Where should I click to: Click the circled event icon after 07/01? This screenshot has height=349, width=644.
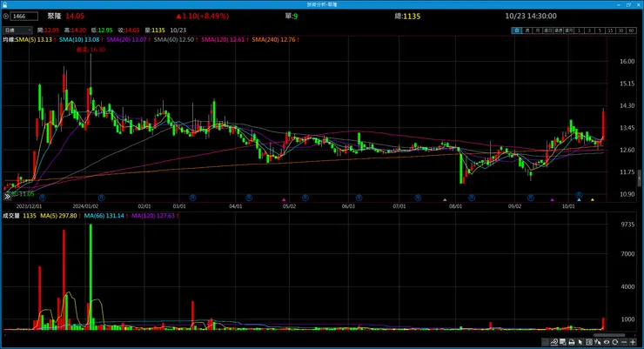click(418, 198)
